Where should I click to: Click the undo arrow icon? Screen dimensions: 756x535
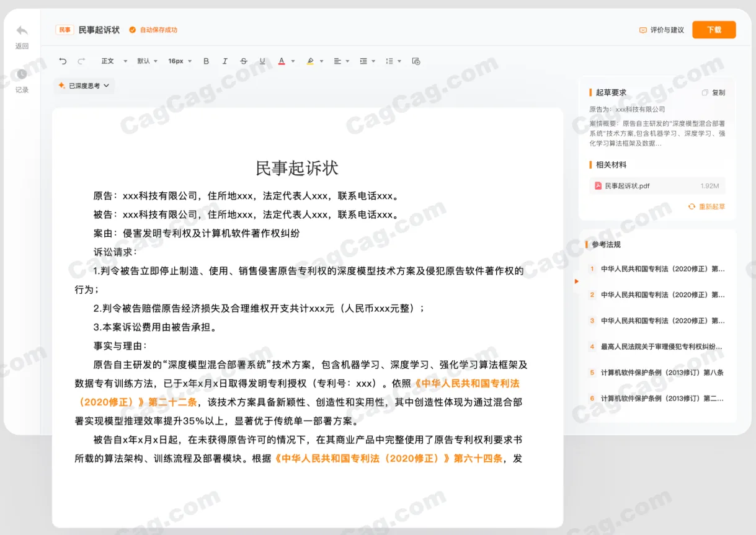point(63,61)
